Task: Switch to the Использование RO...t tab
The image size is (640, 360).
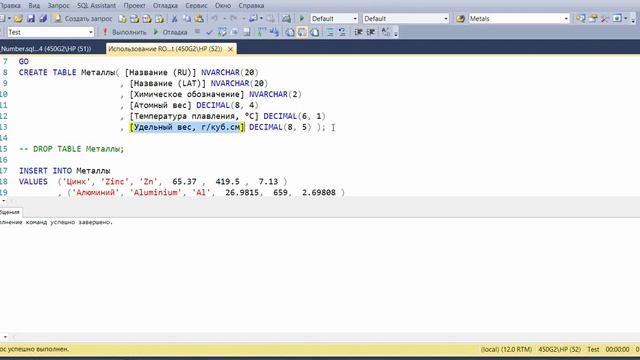Action: pyautogui.click(x=165, y=49)
